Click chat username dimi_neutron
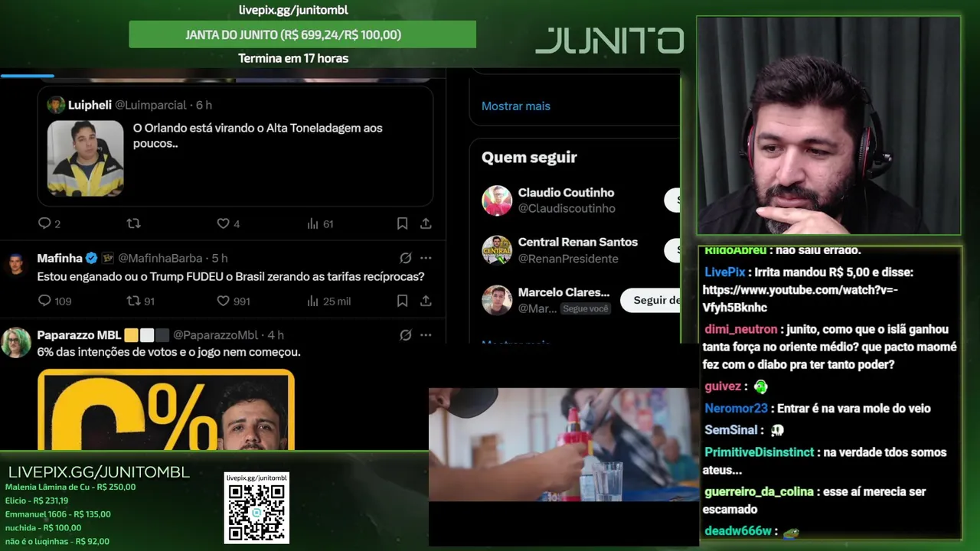The image size is (980, 551). click(x=741, y=329)
